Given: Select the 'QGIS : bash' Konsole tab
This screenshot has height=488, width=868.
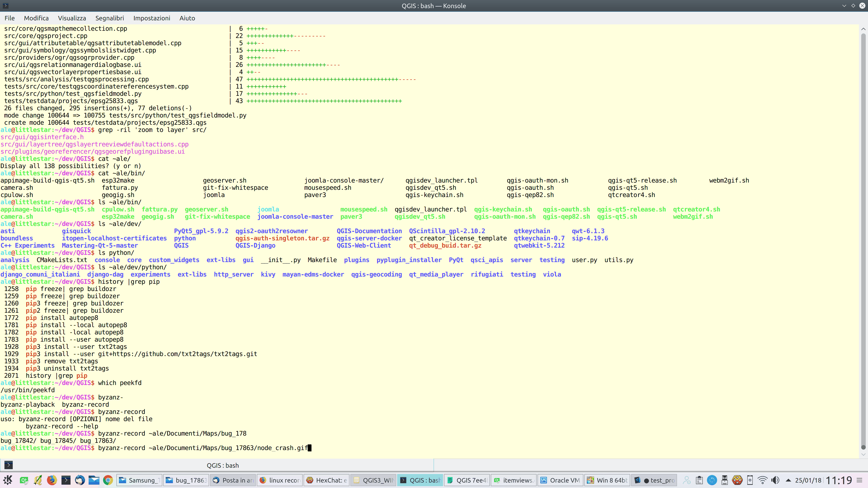Looking at the screenshot, I should 223,465.
